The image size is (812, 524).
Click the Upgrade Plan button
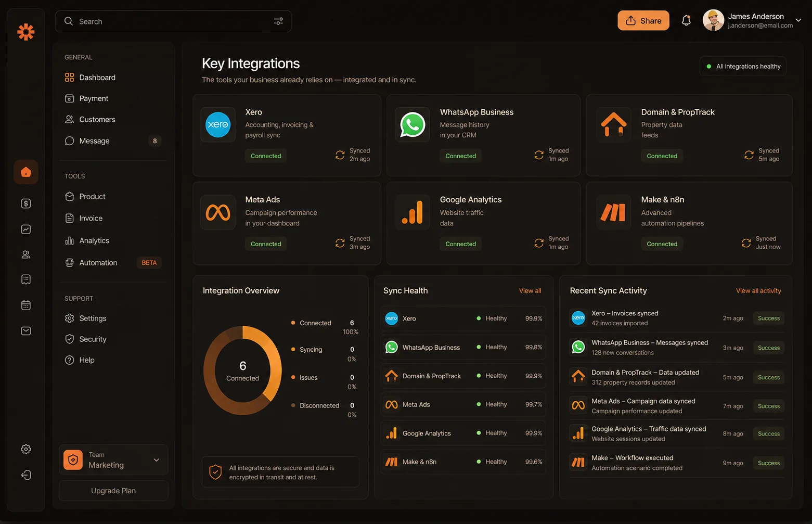click(x=113, y=491)
